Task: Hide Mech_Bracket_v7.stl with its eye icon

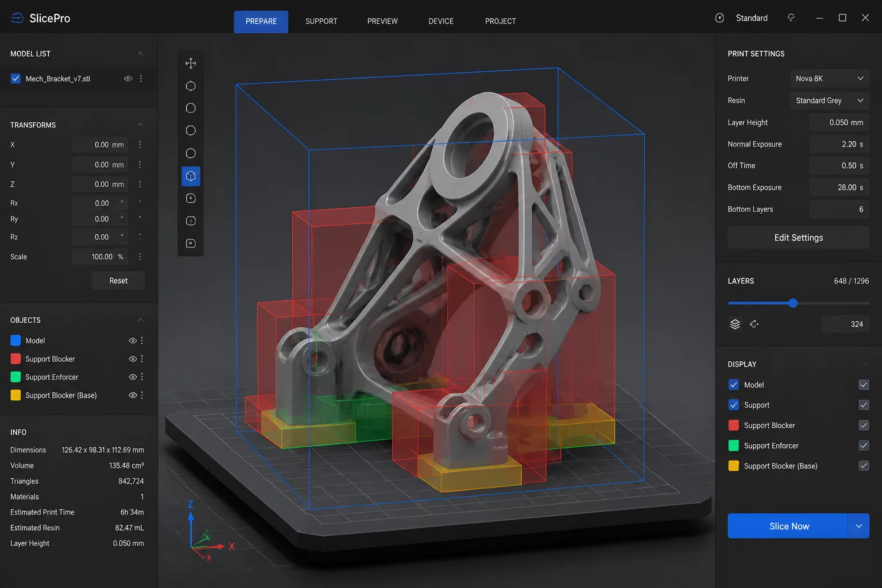Action: [128, 79]
